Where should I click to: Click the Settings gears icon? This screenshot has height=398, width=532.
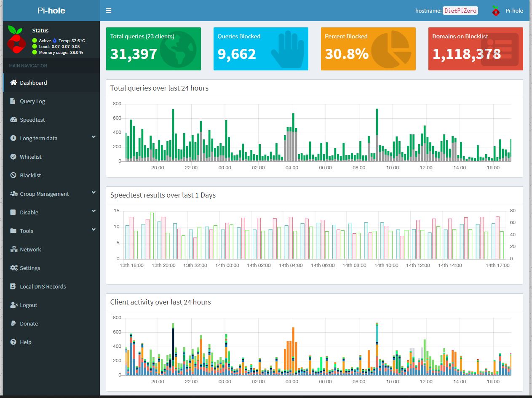pos(14,268)
